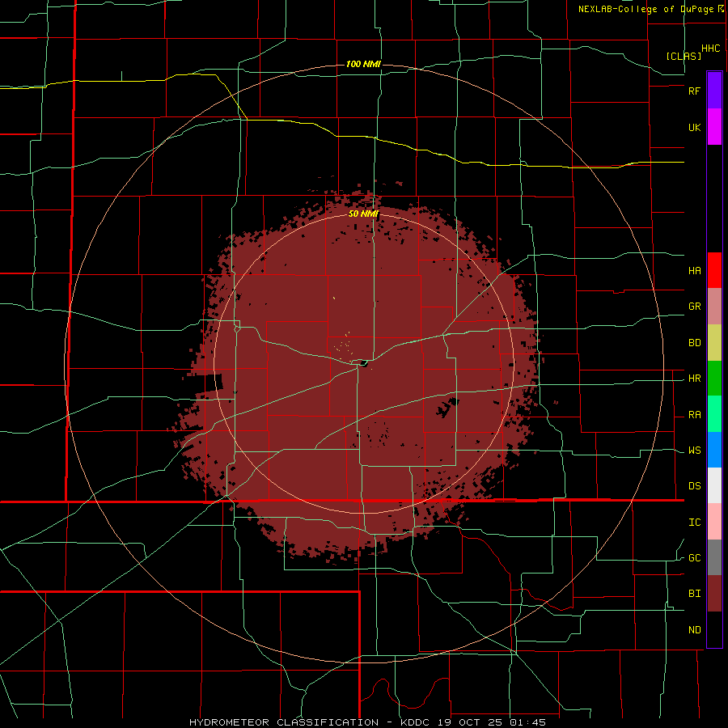
Task: Click the GR legend label
Action: click(x=694, y=307)
